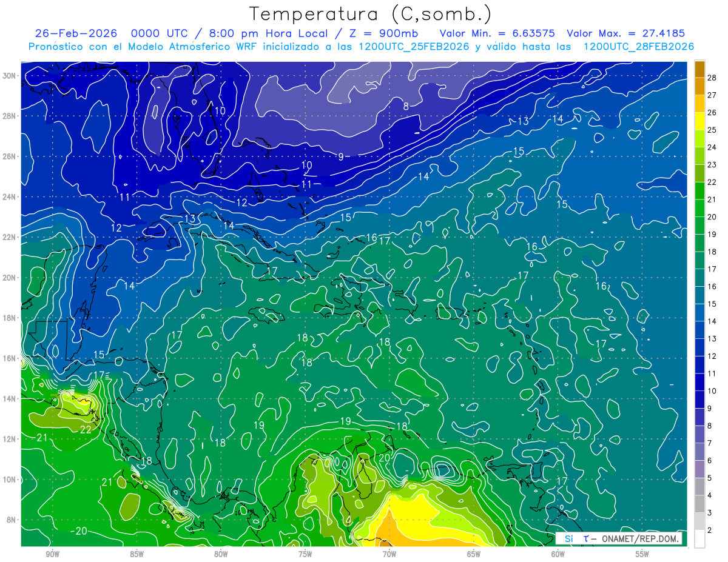Click the '75W' longitude axis label
Image resolution: width=728 pixels, height=562 pixels.
pos(305,554)
